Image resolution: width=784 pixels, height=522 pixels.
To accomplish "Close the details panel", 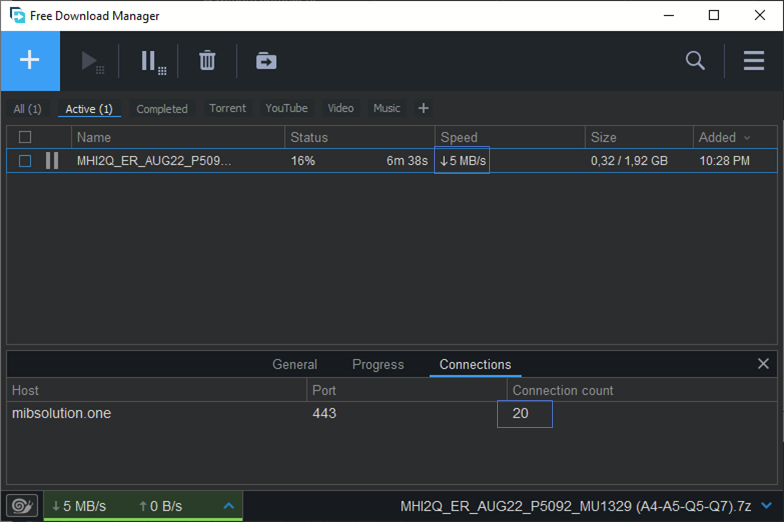I will [763, 364].
